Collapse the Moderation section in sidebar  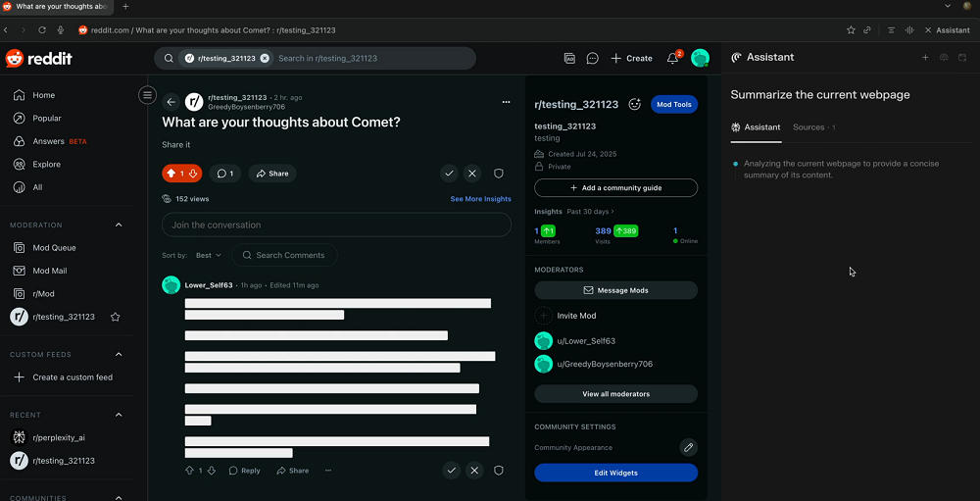pyautogui.click(x=119, y=225)
